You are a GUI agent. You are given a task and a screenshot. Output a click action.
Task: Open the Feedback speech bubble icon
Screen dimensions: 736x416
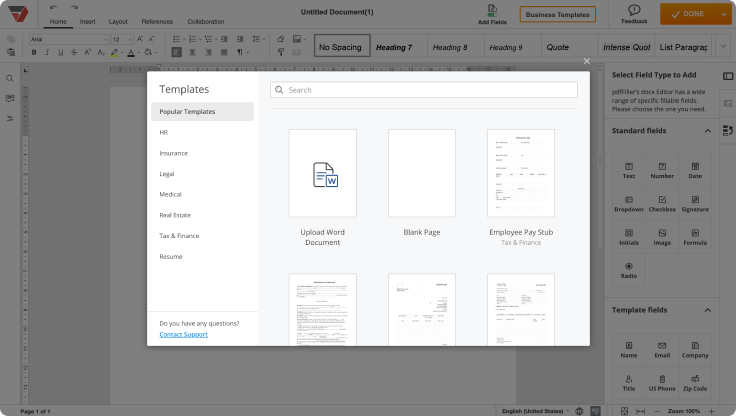(634, 9)
